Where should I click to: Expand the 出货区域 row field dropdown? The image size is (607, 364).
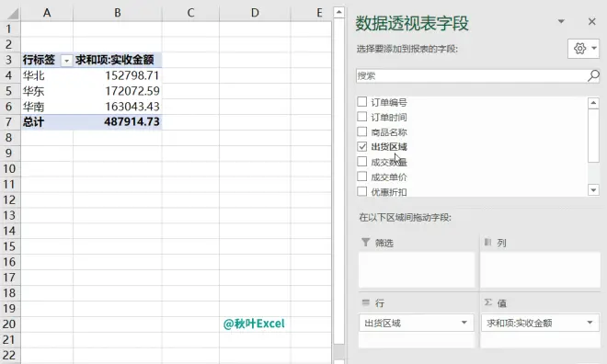click(464, 323)
